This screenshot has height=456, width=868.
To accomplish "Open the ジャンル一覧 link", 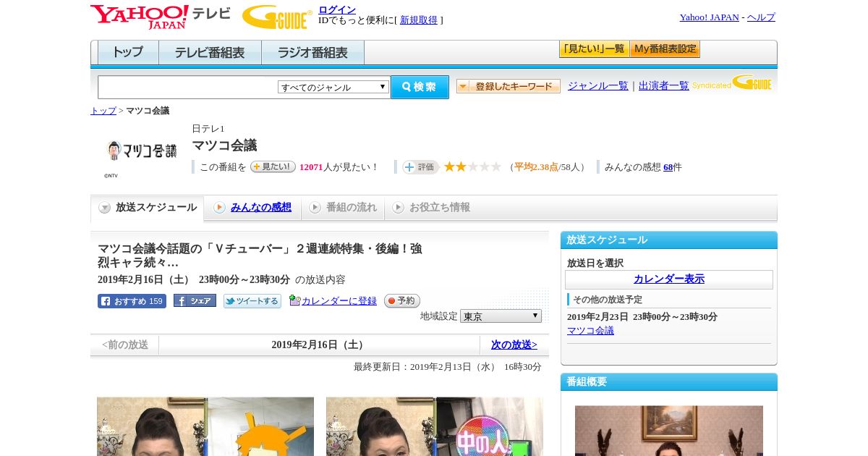I will [x=598, y=85].
